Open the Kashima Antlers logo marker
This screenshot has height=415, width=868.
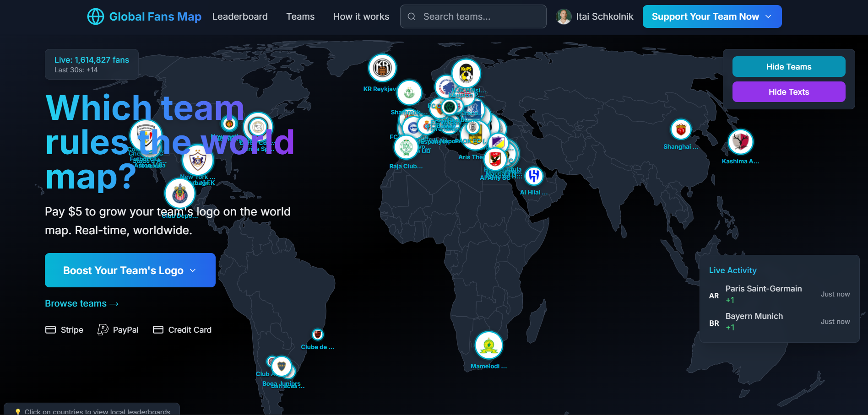tap(740, 142)
